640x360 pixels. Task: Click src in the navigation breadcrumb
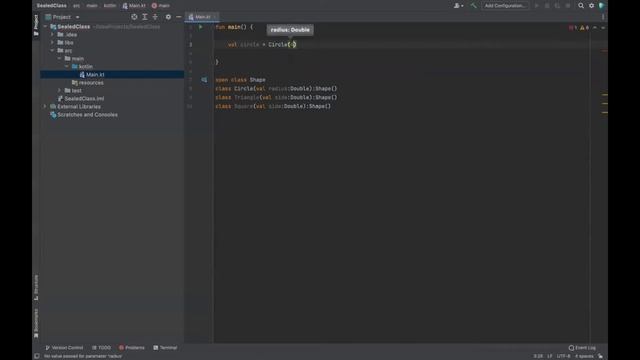pyautogui.click(x=76, y=6)
